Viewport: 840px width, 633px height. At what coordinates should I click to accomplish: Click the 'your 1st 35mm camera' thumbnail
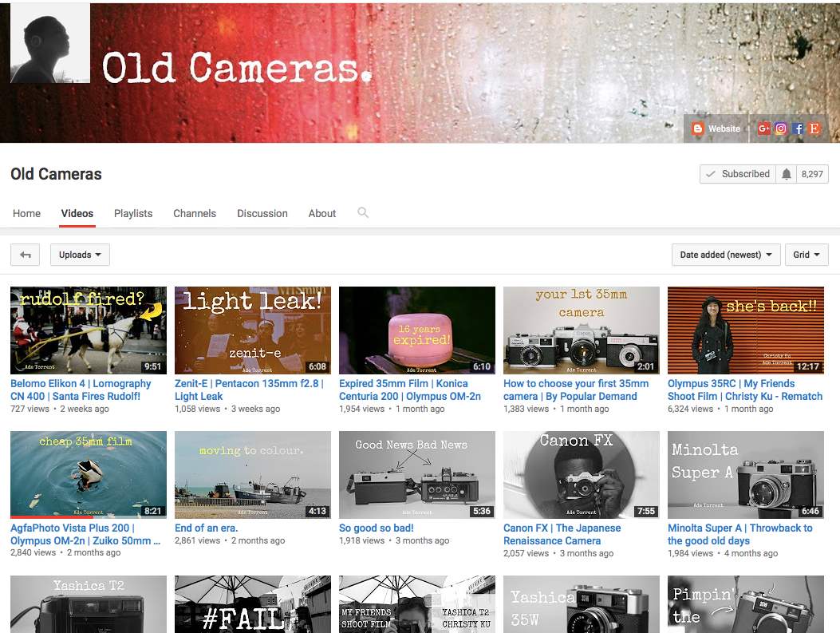(582, 330)
